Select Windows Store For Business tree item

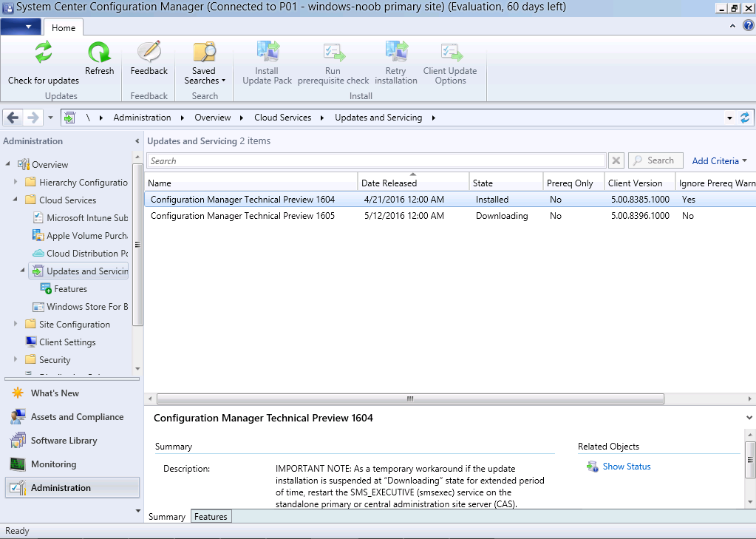(80, 306)
